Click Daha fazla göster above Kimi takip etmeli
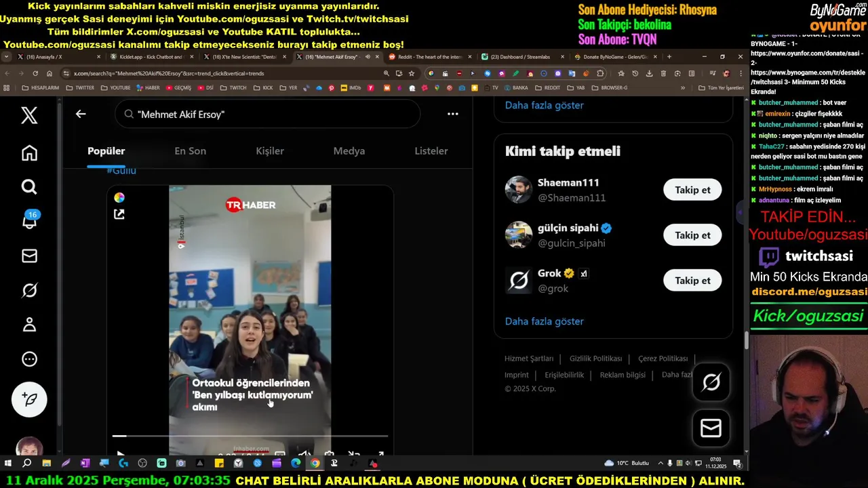The height and width of the screenshot is (488, 868). (544, 105)
